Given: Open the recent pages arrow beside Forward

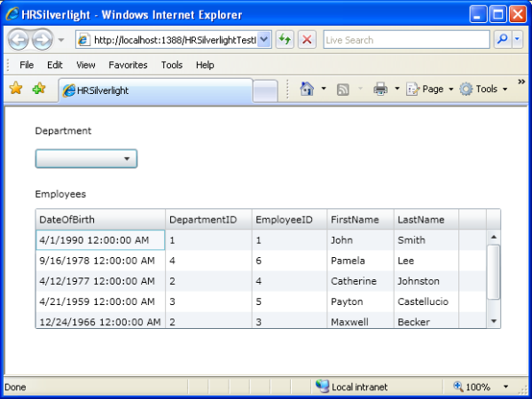Looking at the screenshot, I should coord(61,40).
